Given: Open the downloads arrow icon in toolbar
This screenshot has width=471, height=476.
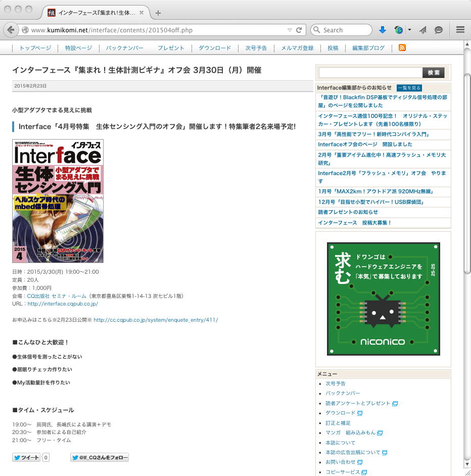Looking at the screenshot, I should [383, 30].
